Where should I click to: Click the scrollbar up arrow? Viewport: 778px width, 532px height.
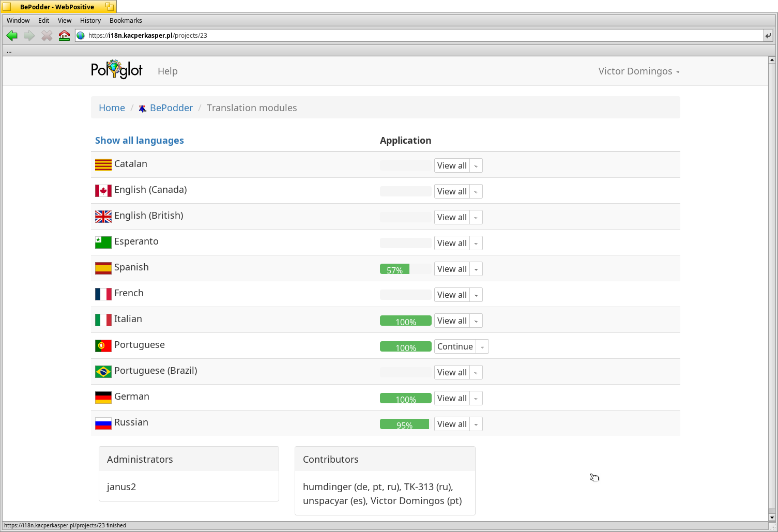coord(772,60)
